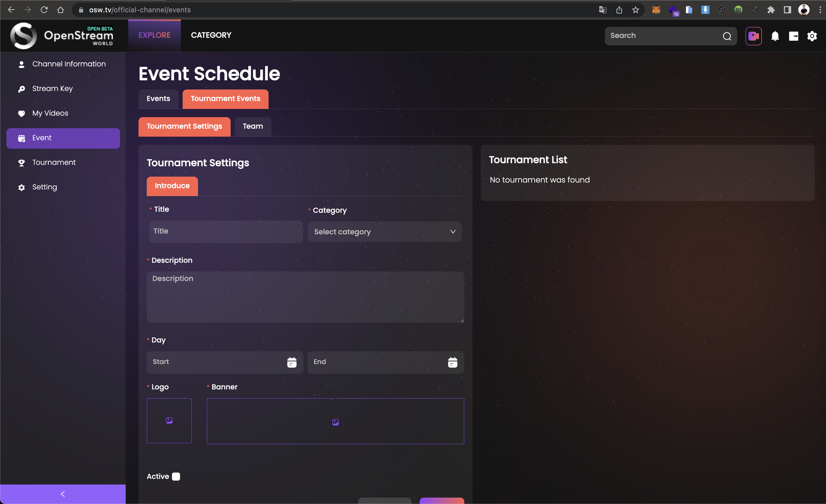Open the browser side panel icon
This screenshot has width=826, height=504.
pos(788,10)
